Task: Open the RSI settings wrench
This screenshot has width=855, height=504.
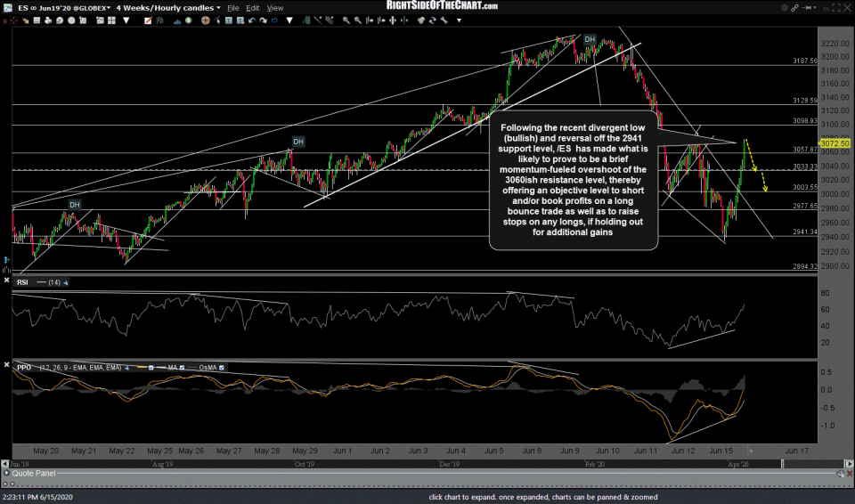Action: (x=65, y=282)
